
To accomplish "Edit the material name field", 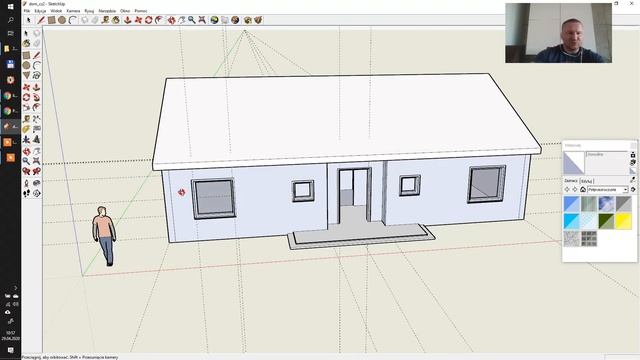I will click(x=607, y=155).
